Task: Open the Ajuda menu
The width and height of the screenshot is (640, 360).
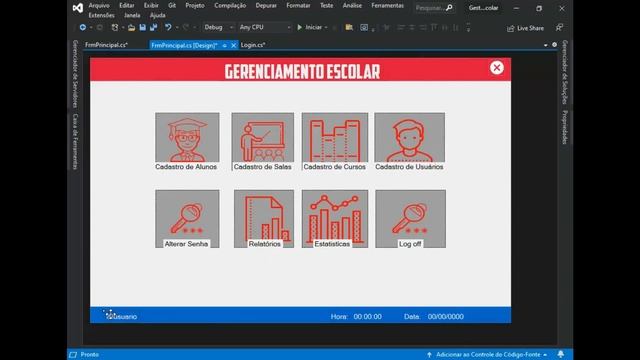Action: tap(158, 16)
